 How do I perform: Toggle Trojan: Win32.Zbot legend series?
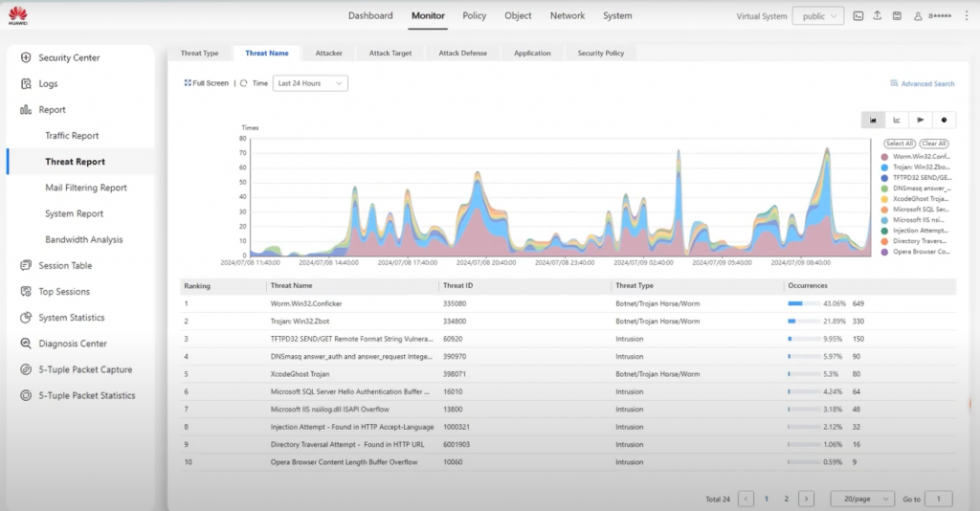(x=920, y=167)
